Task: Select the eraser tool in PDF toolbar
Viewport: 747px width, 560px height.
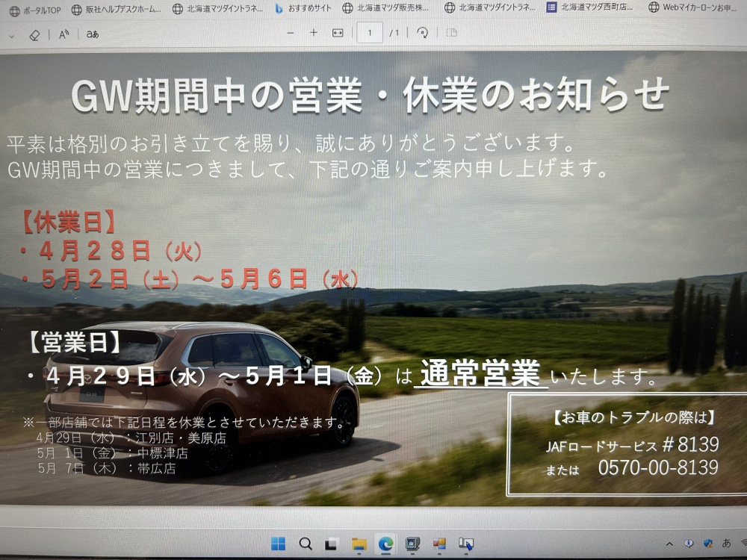Action: tap(34, 34)
